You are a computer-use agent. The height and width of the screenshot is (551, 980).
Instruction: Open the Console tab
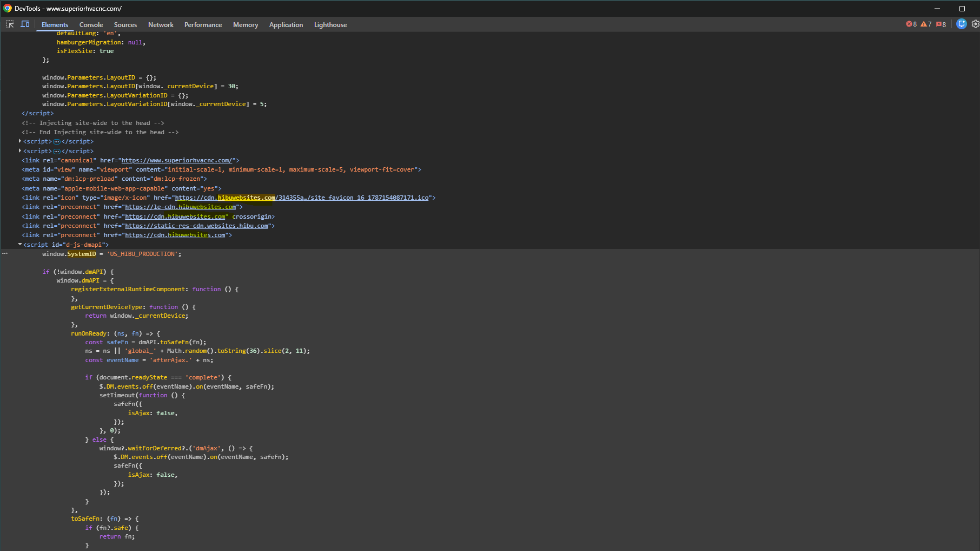(91, 25)
